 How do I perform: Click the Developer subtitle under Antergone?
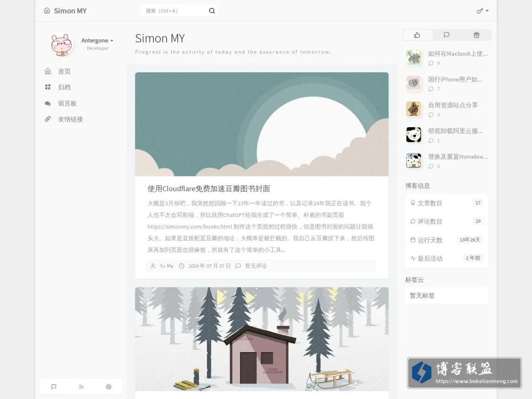pos(98,48)
